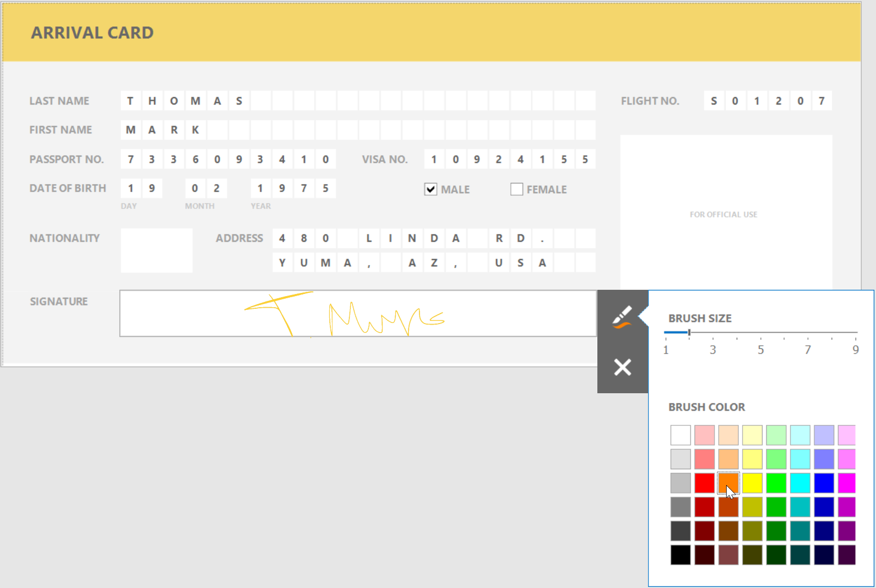The height and width of the screenshot is (588, 876).
Task: Click the address cell containing L
Action: (369, 238)
